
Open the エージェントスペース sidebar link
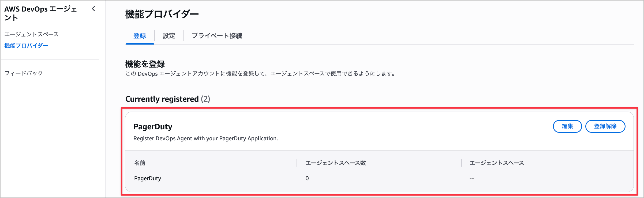[x=31, y=34]
